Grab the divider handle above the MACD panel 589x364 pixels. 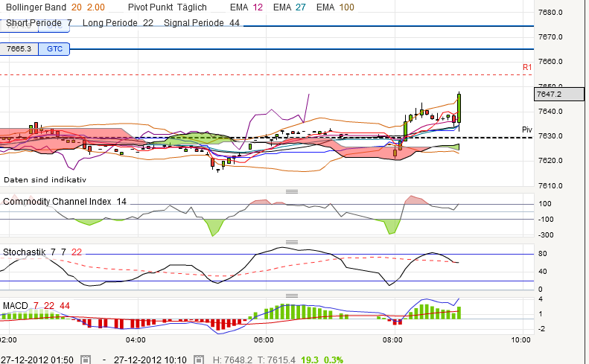292,296
